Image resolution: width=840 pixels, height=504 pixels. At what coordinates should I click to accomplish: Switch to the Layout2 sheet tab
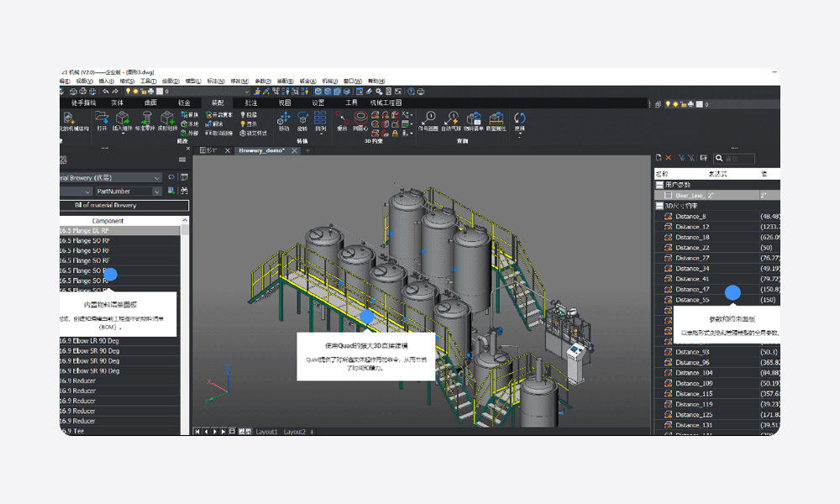(x=295, y=431)
